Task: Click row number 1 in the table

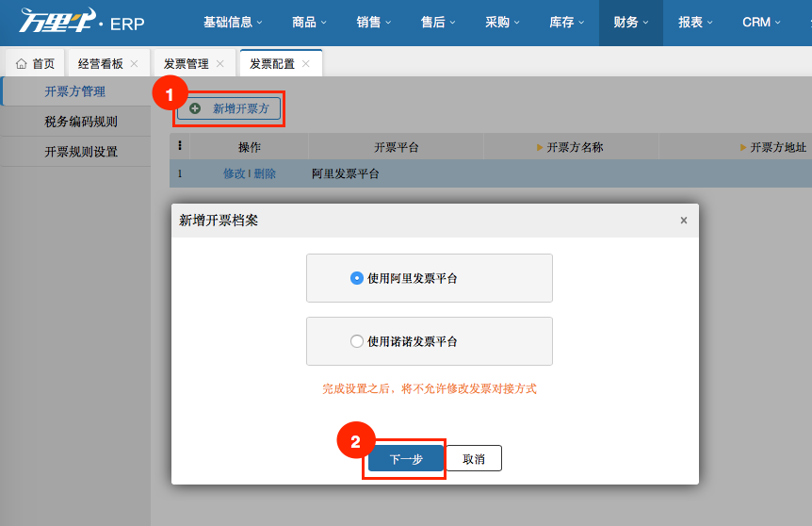Action: point(180,173)
